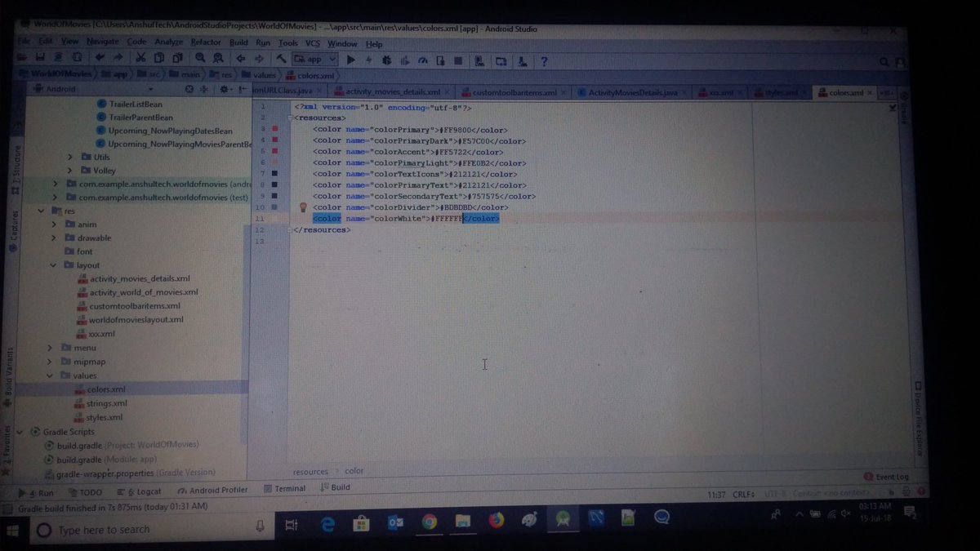980x551 pixels.
Task: Click the Windows Start button
Action: click(14, 531)
